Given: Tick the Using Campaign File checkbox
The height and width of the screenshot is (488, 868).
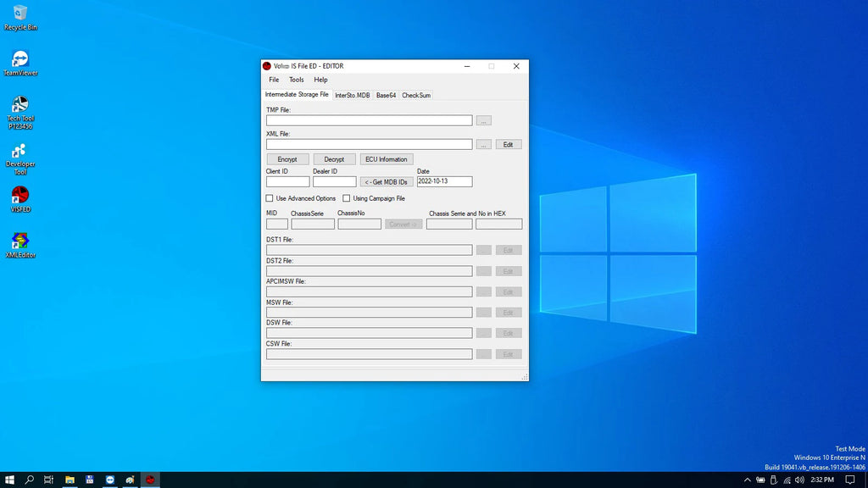Looking at the screenshot, I should pyautogui.click(x=347, y=198).
